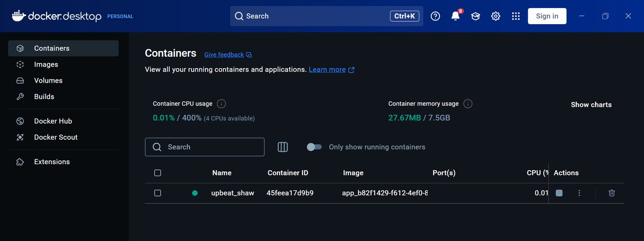Click the Sign in button
Image resolution: width=644 pixels, height=241 pixels.
click(x=547, y=16)
